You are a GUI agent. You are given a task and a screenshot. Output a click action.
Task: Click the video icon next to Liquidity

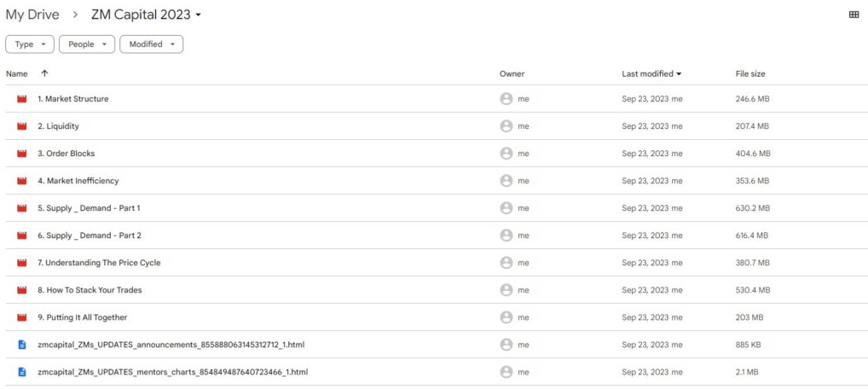point(21,126)
